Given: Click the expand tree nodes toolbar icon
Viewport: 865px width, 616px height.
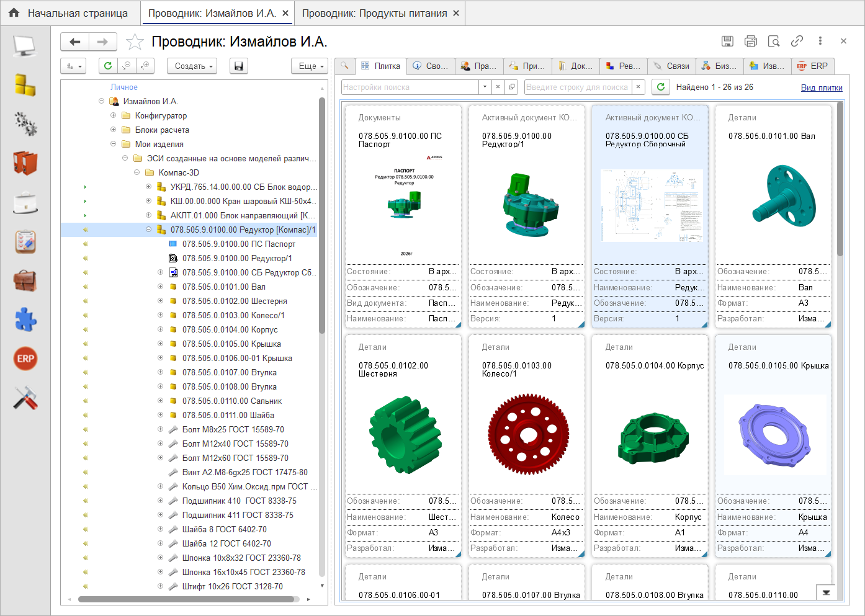Looking at the screenshot, I should [145, 66].
